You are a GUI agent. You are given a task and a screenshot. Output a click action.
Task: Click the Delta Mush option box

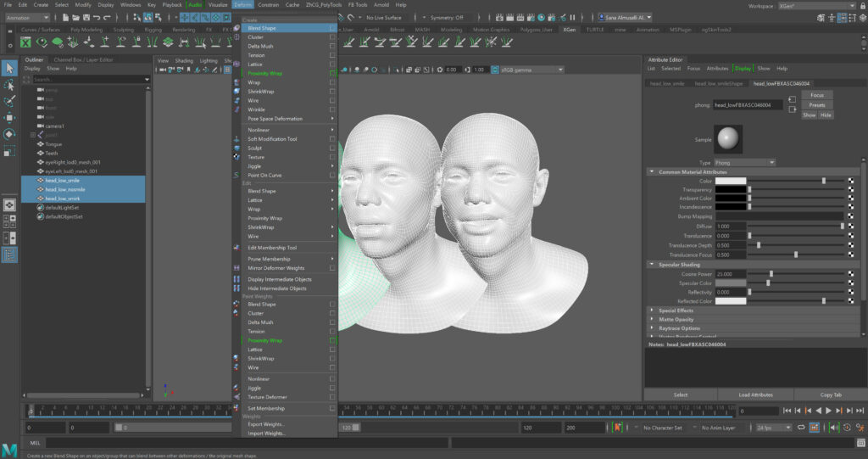pyautogui.click(x=332, y=47)
